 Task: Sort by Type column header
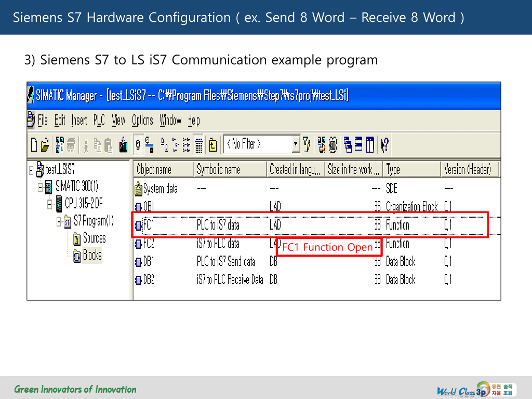(412, 170)
